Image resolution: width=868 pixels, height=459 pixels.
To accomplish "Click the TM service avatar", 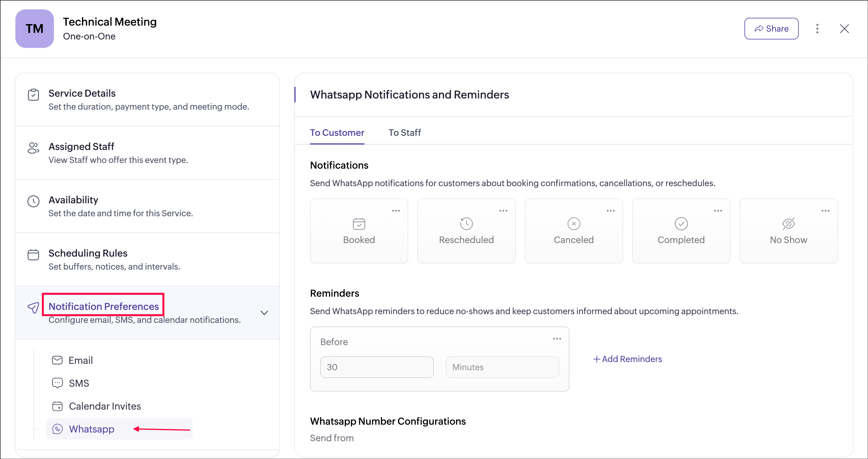I will [x=34, y=29].
